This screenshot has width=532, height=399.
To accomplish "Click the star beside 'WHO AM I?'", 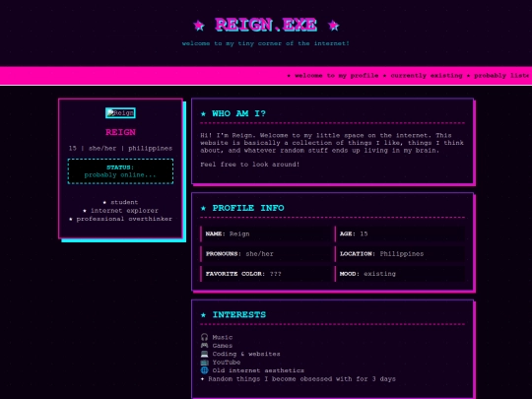I will click(203, 113).
